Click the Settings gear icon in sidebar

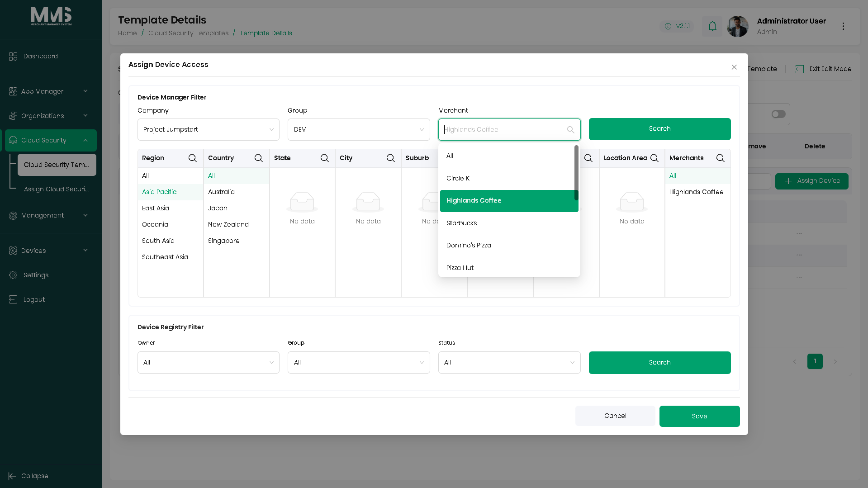(x=13, y=275)
